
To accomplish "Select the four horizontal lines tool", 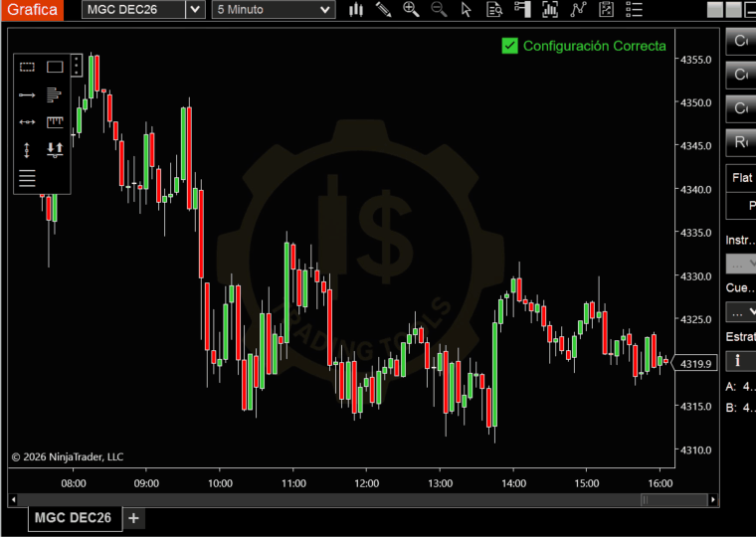I will tap(27, 178).
